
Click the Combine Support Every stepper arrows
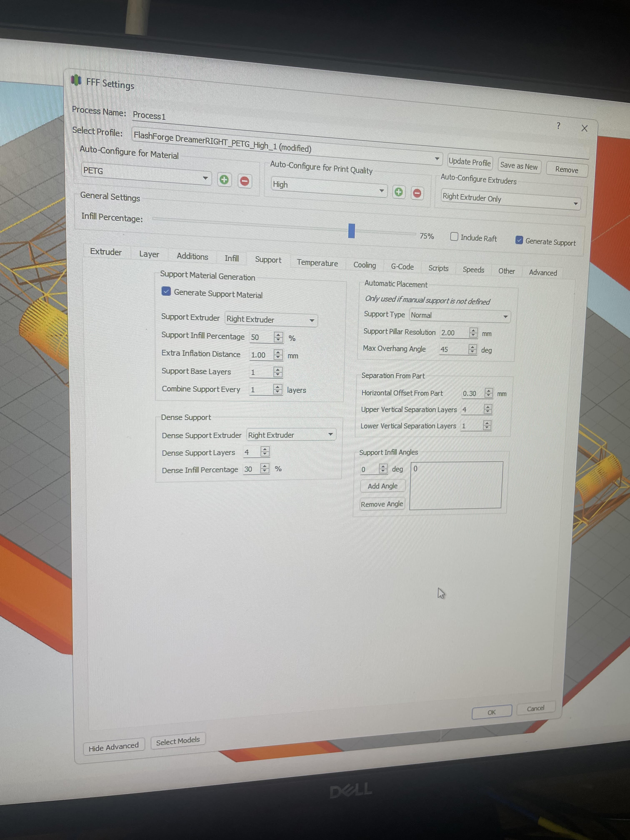[277, 389]
